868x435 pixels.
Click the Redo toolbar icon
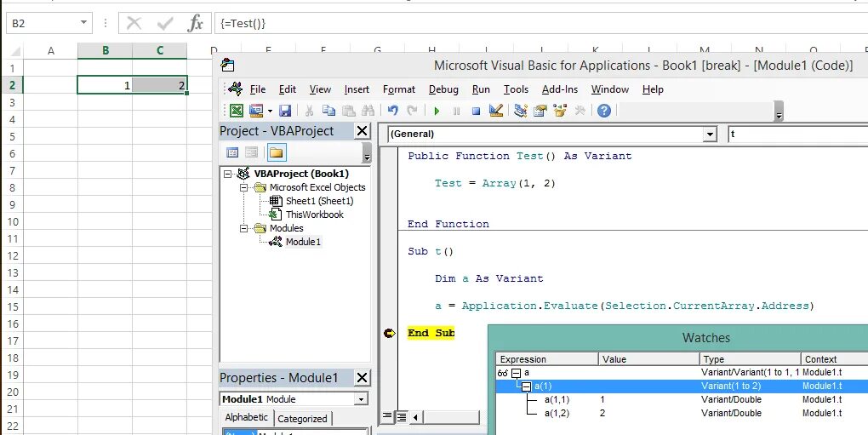pos(412,111)
